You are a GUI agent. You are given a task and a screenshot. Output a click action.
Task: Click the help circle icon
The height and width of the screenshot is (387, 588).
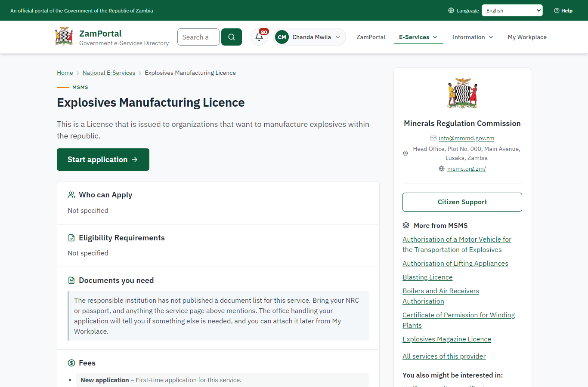coord(557,11)
